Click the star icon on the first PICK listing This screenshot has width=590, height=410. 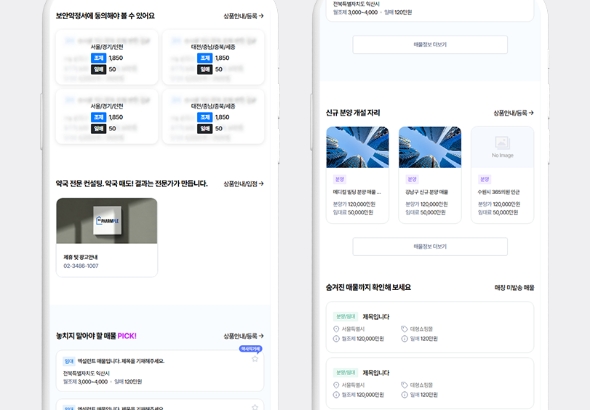[255, 359]
